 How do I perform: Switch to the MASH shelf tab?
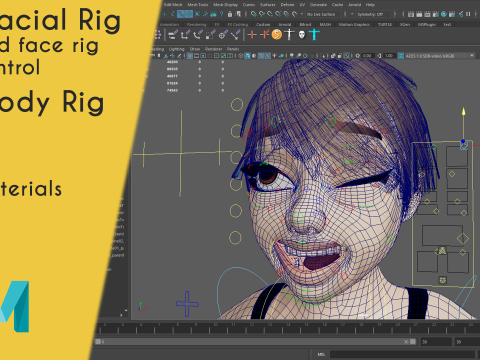coord(325,25)
